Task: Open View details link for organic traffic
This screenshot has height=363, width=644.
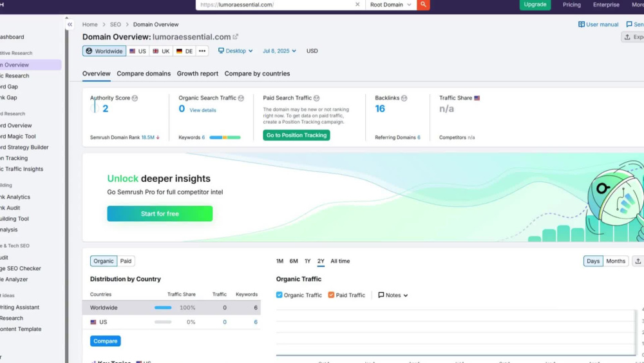Action: [203, 110]
